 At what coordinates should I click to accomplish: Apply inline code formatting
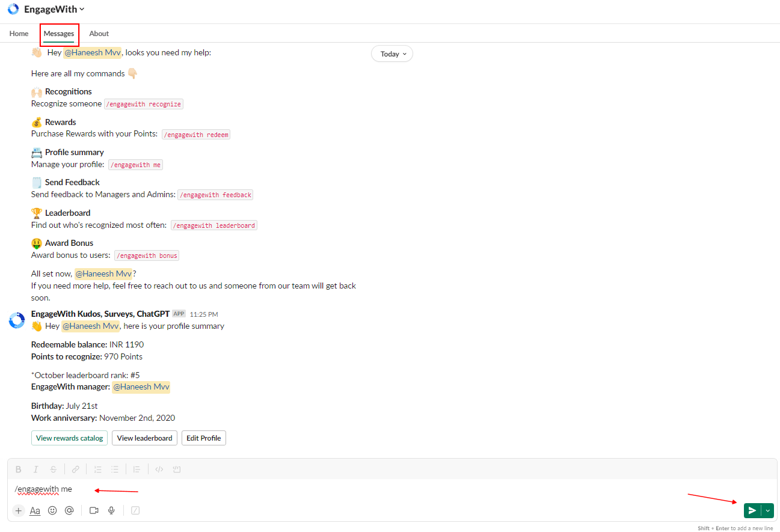(159, 469)
